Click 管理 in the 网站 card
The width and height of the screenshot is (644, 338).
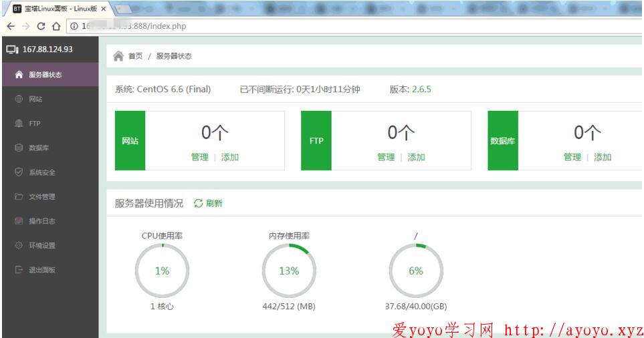(x=199, y=157)
